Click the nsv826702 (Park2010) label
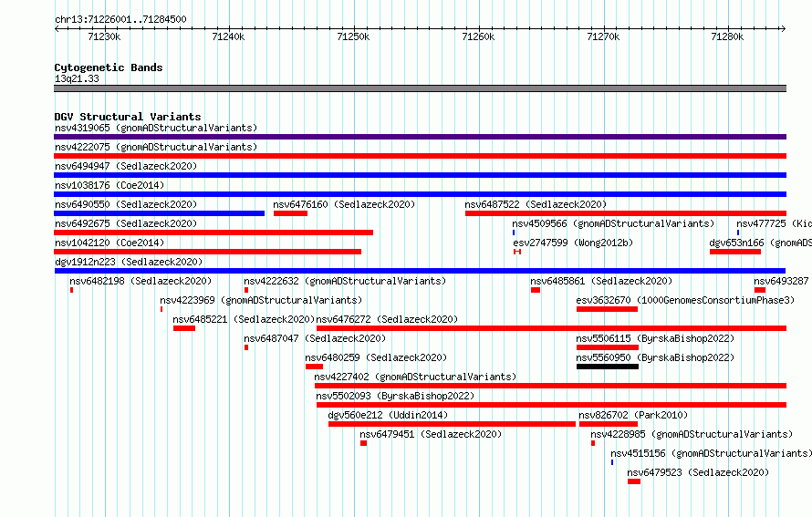The image size is (812, 517). [633, 415]
